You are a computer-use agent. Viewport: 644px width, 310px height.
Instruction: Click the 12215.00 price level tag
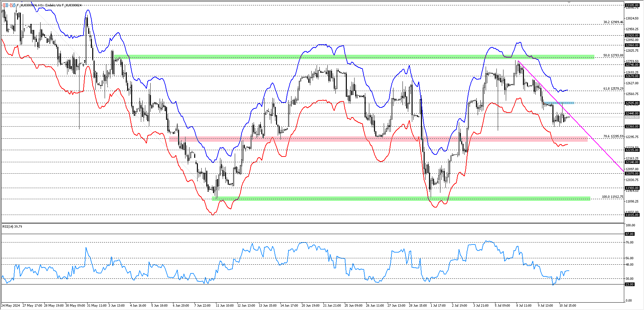632,150
